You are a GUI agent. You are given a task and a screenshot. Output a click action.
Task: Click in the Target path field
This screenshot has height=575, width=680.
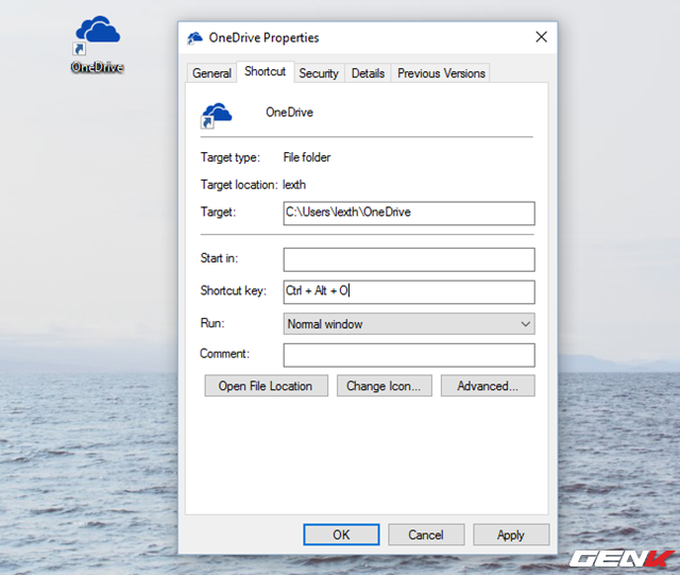pos(409,213)
